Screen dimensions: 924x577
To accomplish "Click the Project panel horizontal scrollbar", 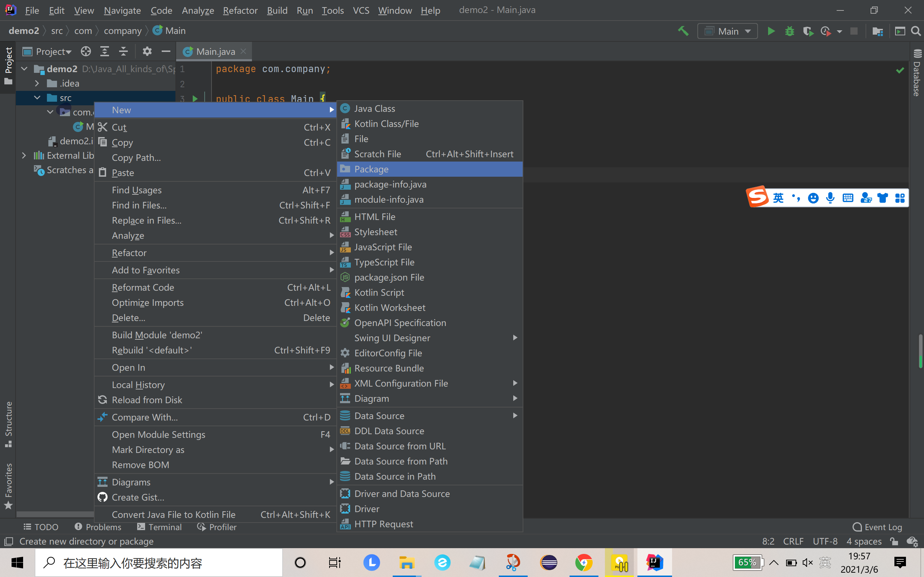I will point(55,514).
